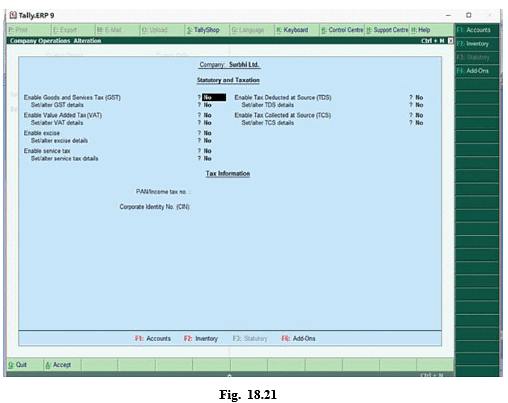
Task: Click the Statutory and Taxation heading
Action: tap(228, 80)
